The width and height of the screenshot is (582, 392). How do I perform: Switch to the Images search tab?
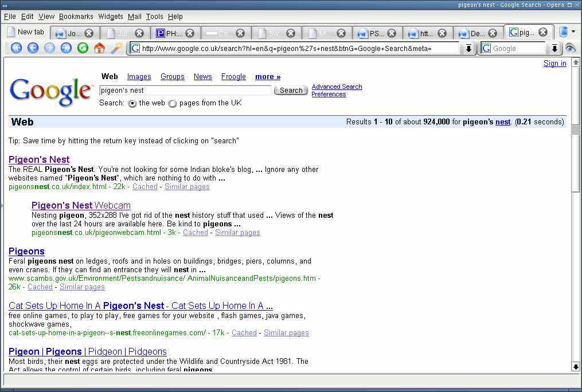point(139,76)
